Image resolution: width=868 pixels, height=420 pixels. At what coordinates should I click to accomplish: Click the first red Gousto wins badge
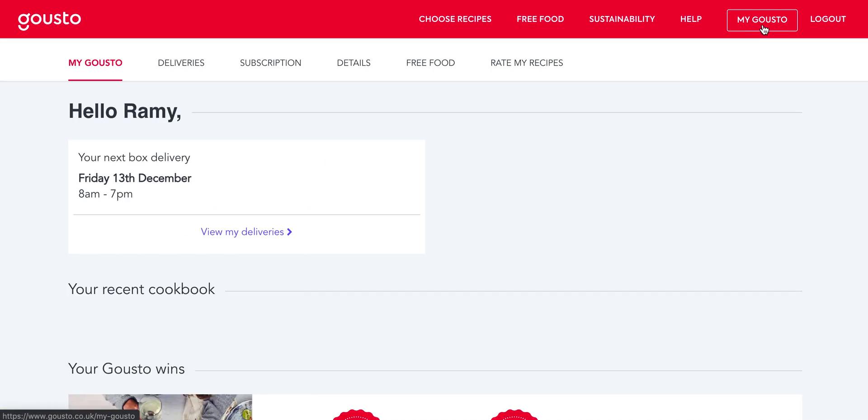[356, 415]
